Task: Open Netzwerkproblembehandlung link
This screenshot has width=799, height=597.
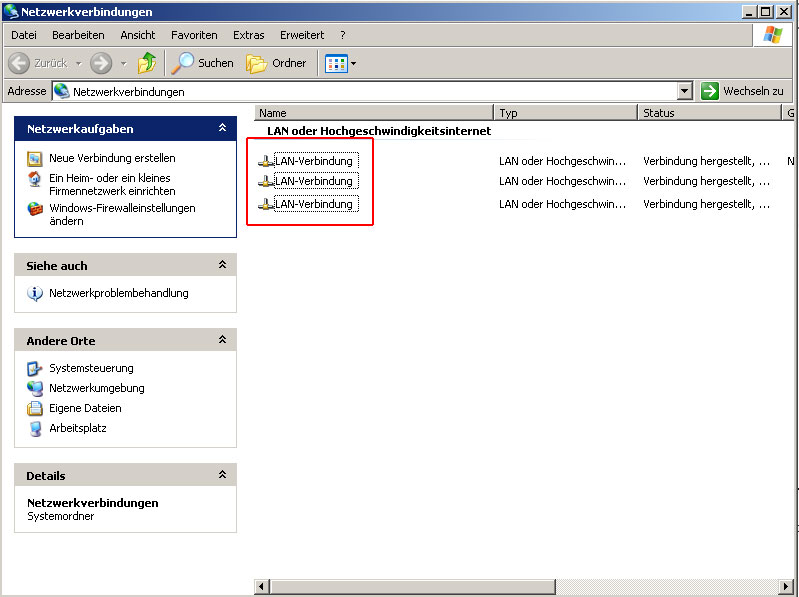Action: tap(119, 293)
